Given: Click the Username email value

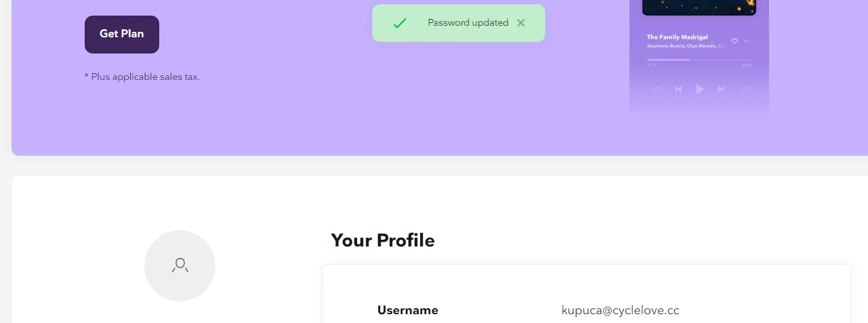Looking at the screenshot, I should [621, 310].
